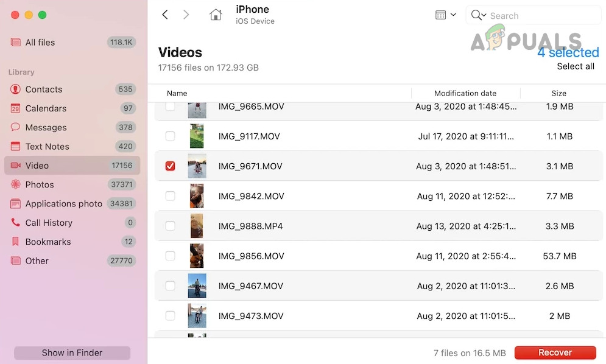Click the home icon next to iPhone
606x364 pixels.
(216, 14)
